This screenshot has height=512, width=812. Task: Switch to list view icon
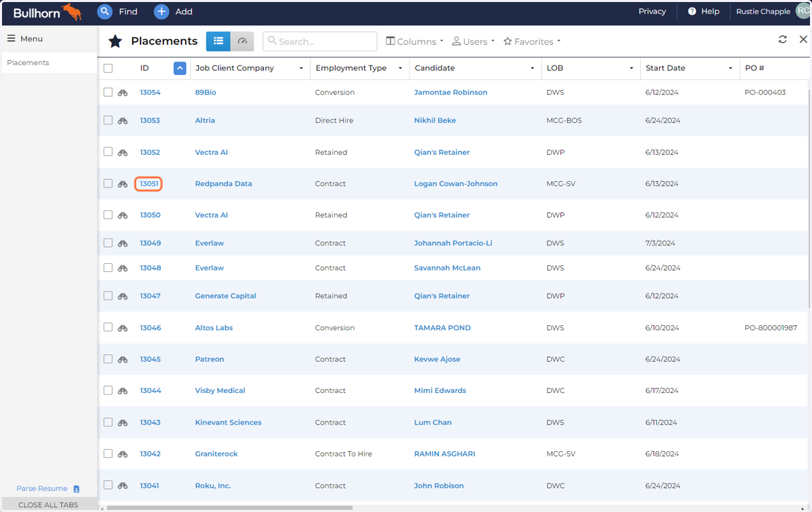(218, 41)
